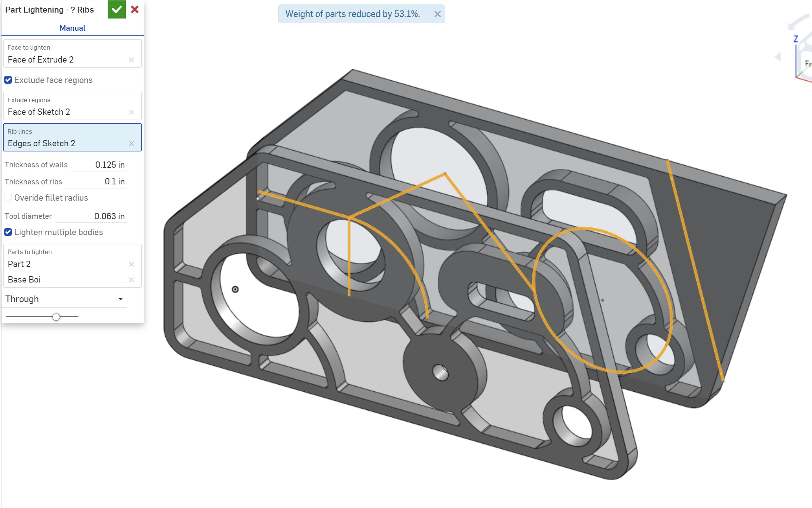Screen dimensions: 812x508
Task: Confirm the Part Lightening feature with green checkmark
Action: click(117, 9)
